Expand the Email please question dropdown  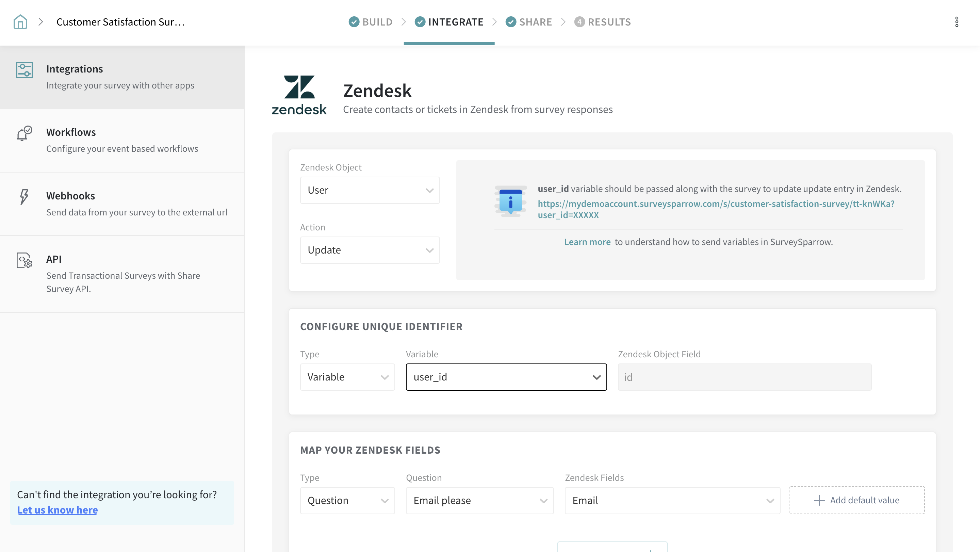point(479,500)
